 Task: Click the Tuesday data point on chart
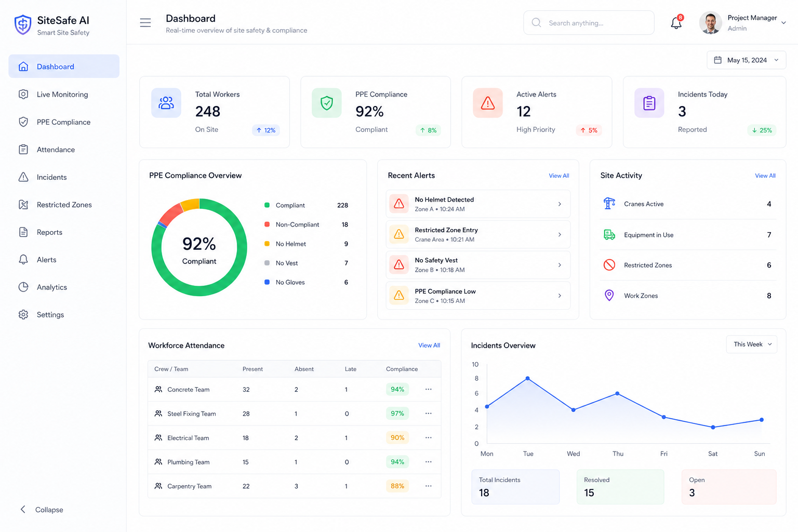pyautogui.click(x=528, y=378)
